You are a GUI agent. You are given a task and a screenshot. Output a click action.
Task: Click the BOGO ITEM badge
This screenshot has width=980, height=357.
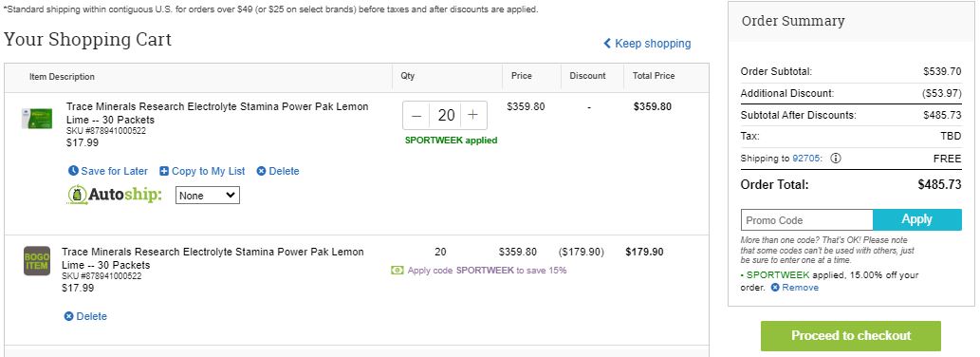37,260
